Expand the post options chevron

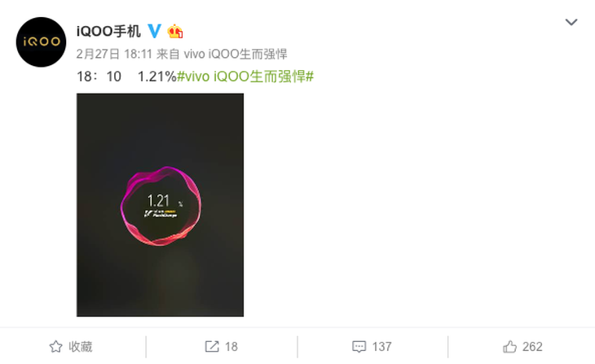(571, 22)
